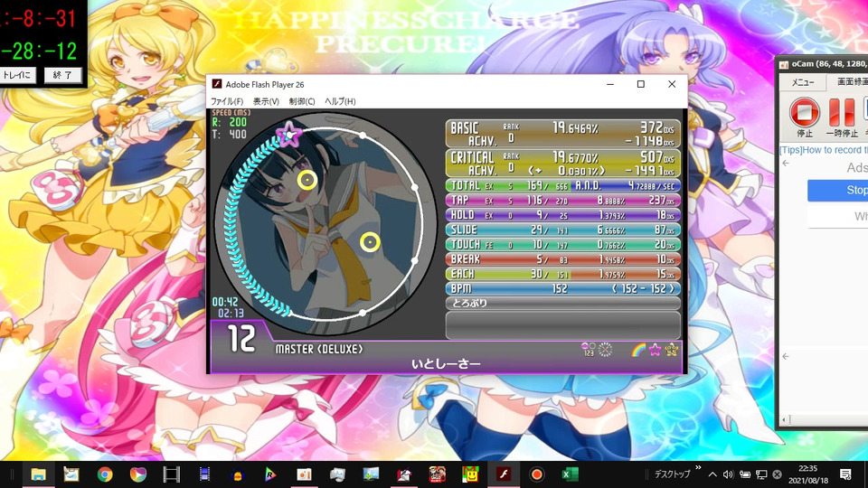868x488 pixels.
Task: Click the 123 note-count icon in the info bar
Action: [x=588, y=349]
